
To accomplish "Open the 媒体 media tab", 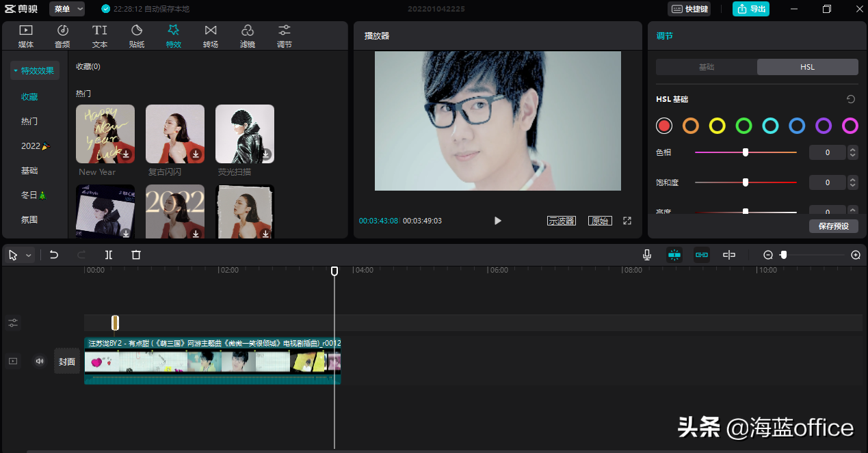I will pyautogui.click(x=26, y=36).
